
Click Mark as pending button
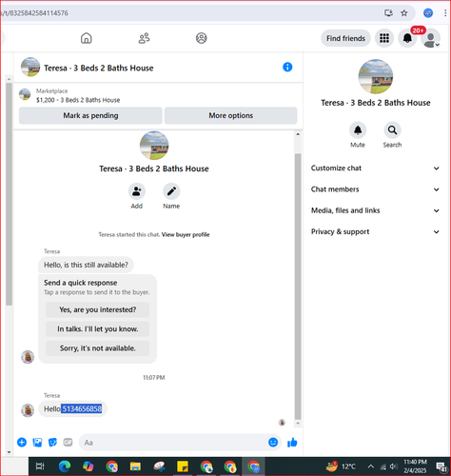(x=90, y=115)
